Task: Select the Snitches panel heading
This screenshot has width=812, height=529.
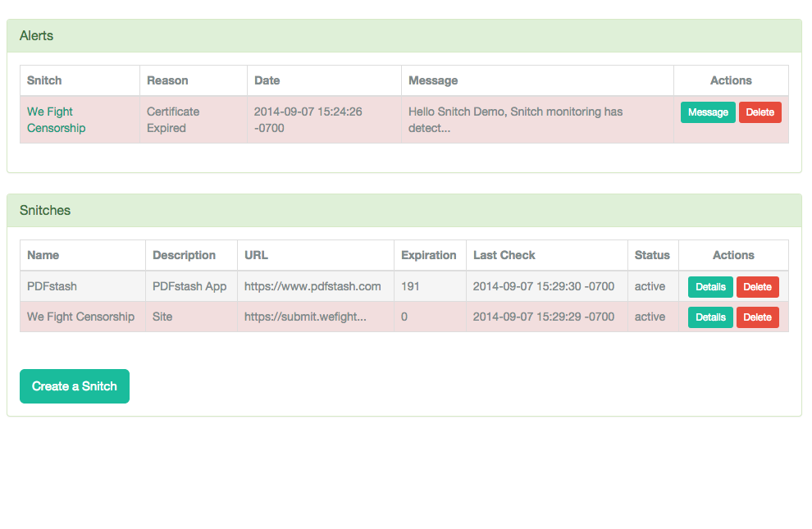Action: coord(45,211)
